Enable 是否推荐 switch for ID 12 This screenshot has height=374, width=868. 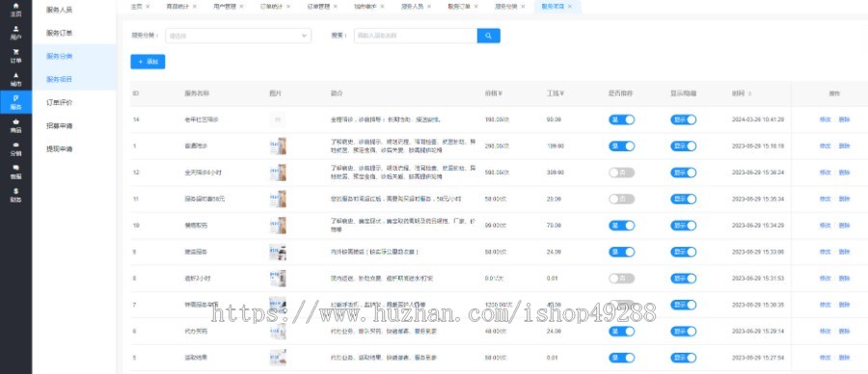click(622, 173)
